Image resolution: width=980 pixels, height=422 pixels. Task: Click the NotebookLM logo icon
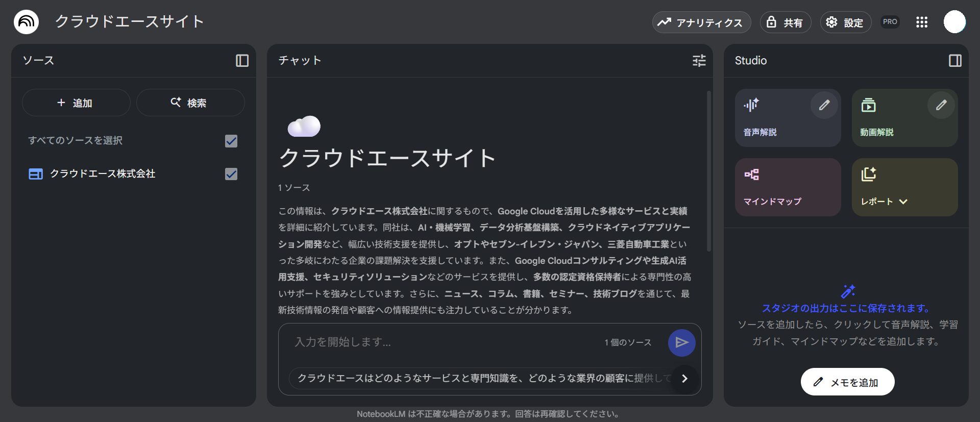pos(26,22)
